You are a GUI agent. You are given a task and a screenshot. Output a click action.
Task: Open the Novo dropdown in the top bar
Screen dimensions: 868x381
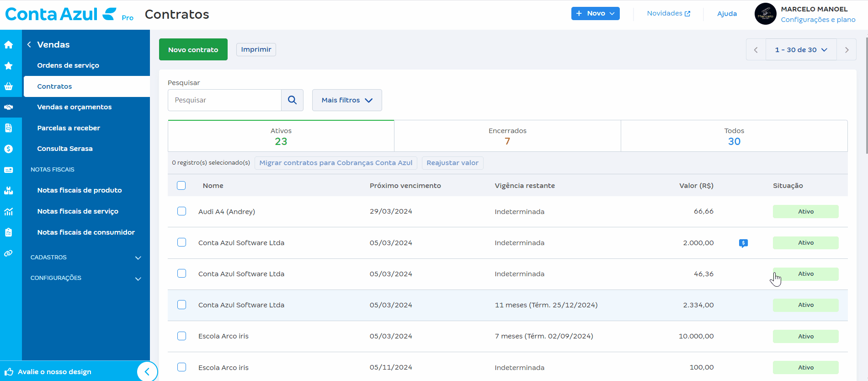595,13
